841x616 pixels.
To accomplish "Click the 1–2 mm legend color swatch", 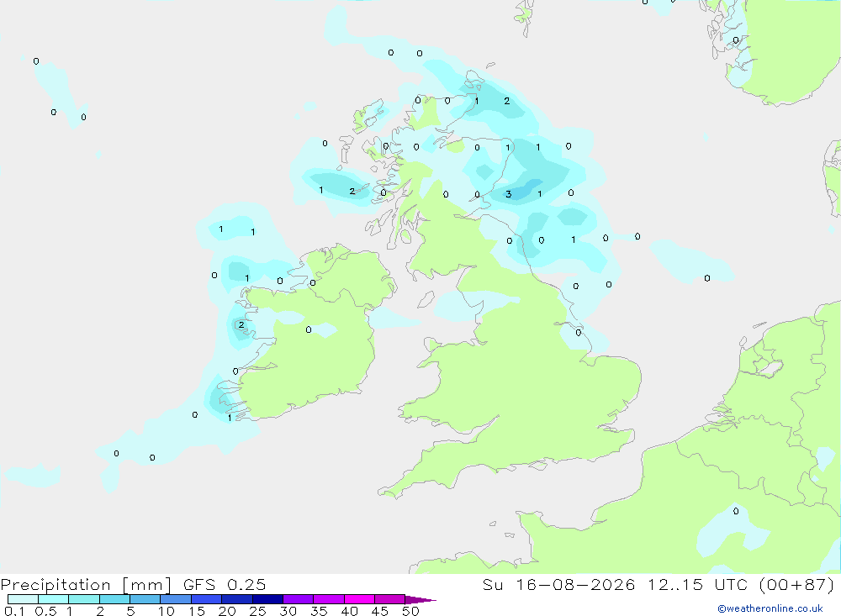I will [84, 599].
